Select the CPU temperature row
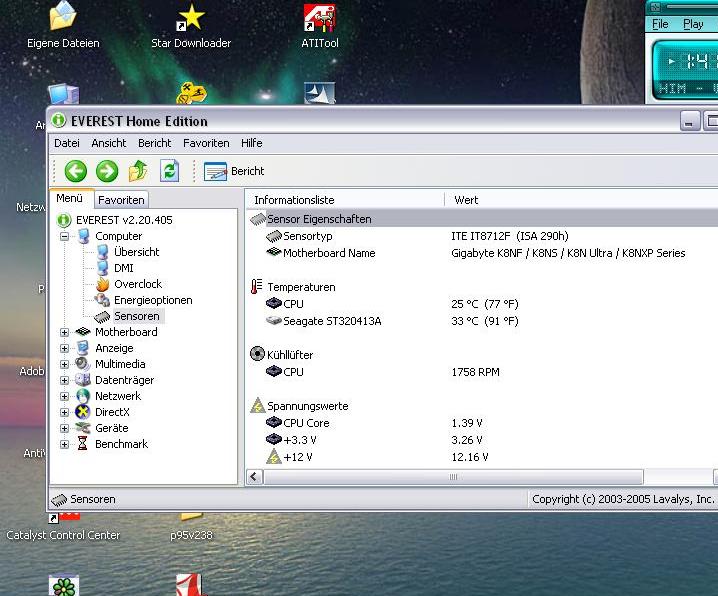718x596 pixels. (x=482, y=304)
